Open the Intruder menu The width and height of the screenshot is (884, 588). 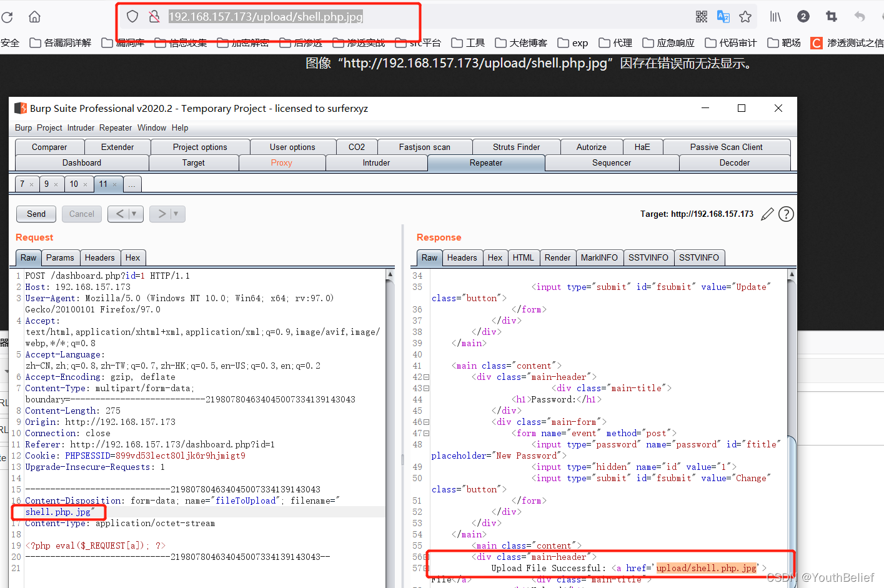[x=81, y=127]
